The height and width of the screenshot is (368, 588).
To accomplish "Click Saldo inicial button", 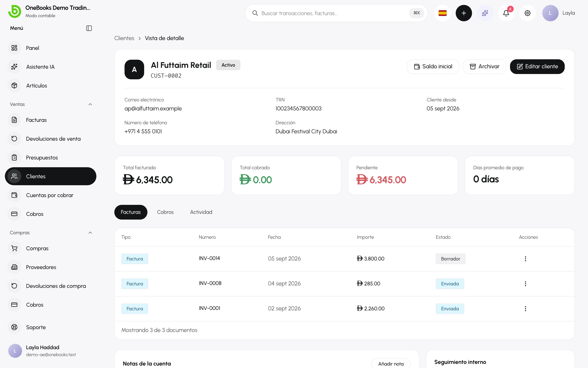I will [433, 66].
